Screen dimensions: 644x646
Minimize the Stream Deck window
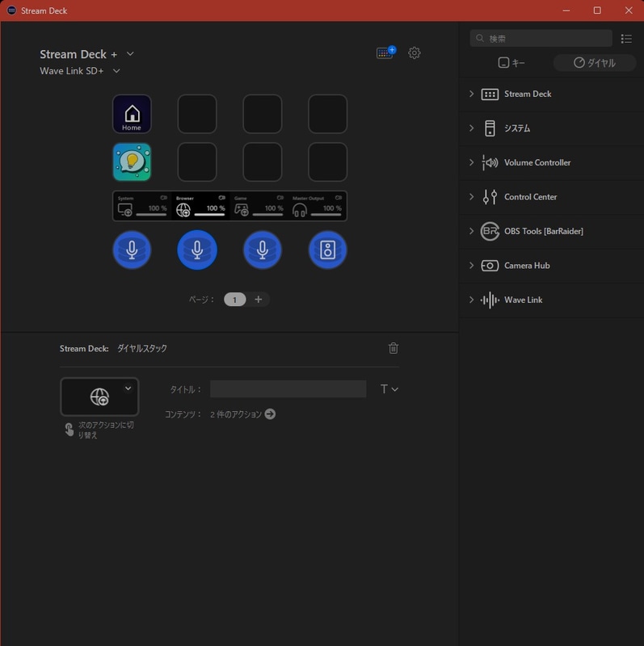[566, 10]
